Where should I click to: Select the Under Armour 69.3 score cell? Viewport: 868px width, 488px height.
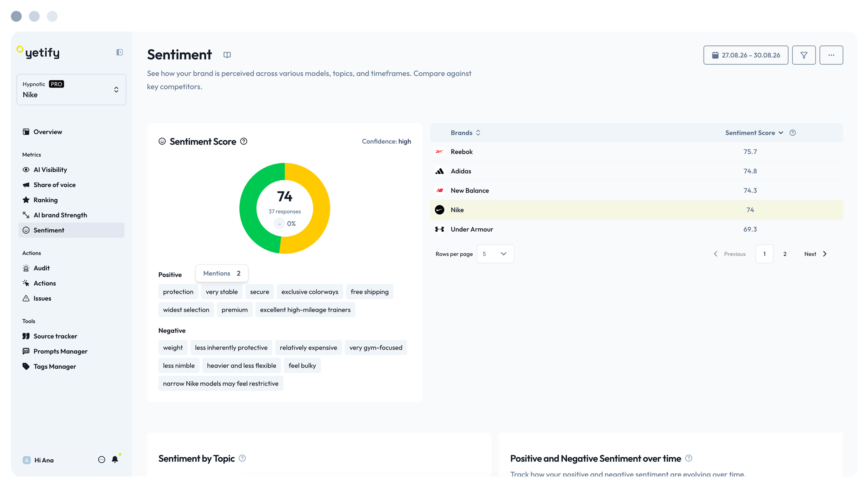(x=750, y=229)
